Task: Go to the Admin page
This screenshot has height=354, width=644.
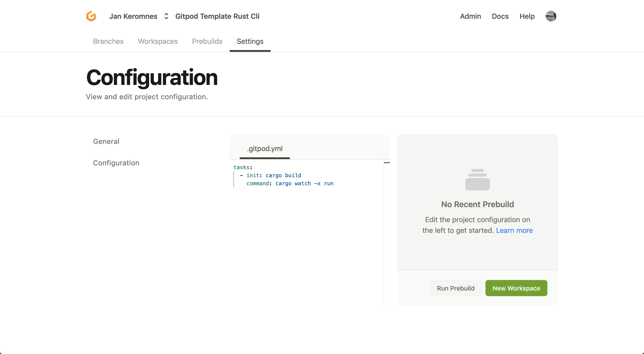Action: [x=470, y=16]
